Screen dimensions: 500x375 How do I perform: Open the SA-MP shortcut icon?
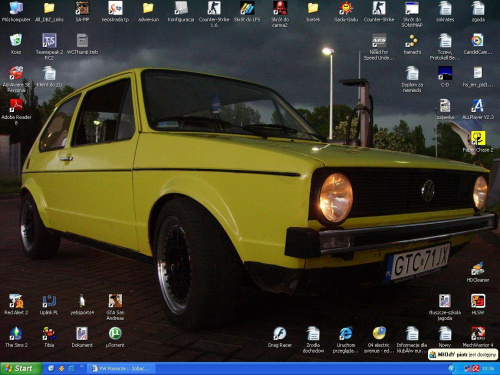[x=82, y=8]
